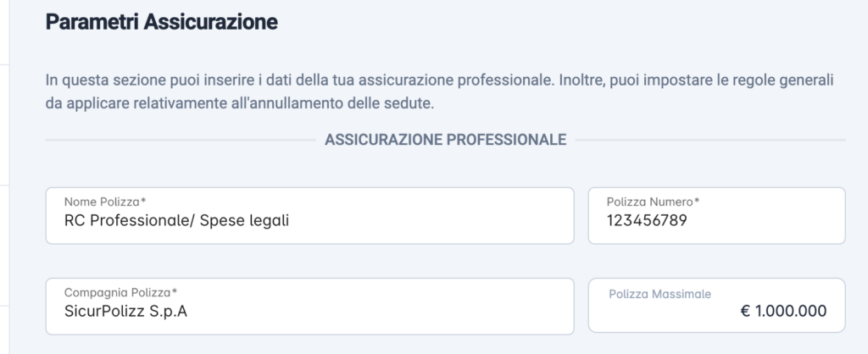This screenshot has width=868, height=354.
Task: Click the Nome Polizza input field
Action: coord(309,216)
